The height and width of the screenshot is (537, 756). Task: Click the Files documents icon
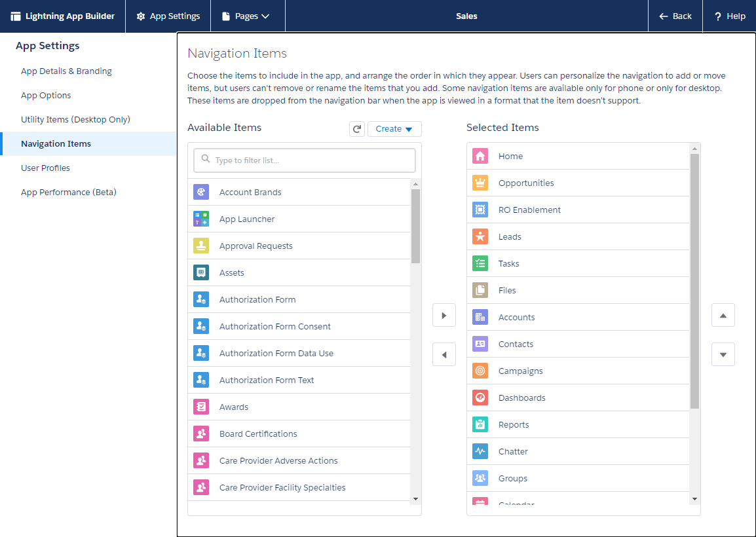click(480, 290)
